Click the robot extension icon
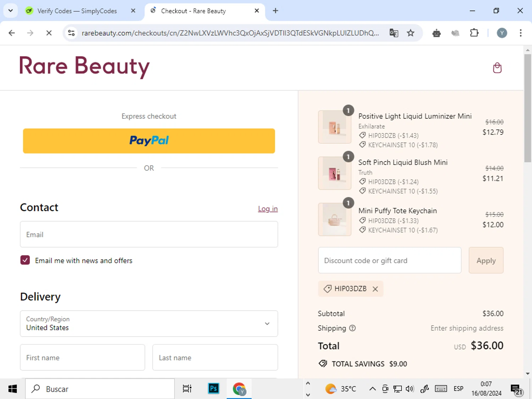532x399 pixels. (x=437, y=33)
